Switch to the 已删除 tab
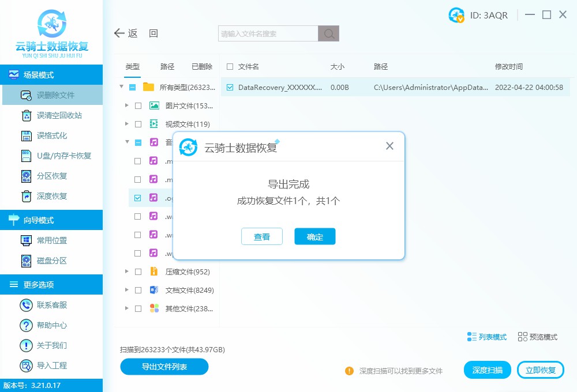Screen dimensions: 577x392 click(201, 66)
